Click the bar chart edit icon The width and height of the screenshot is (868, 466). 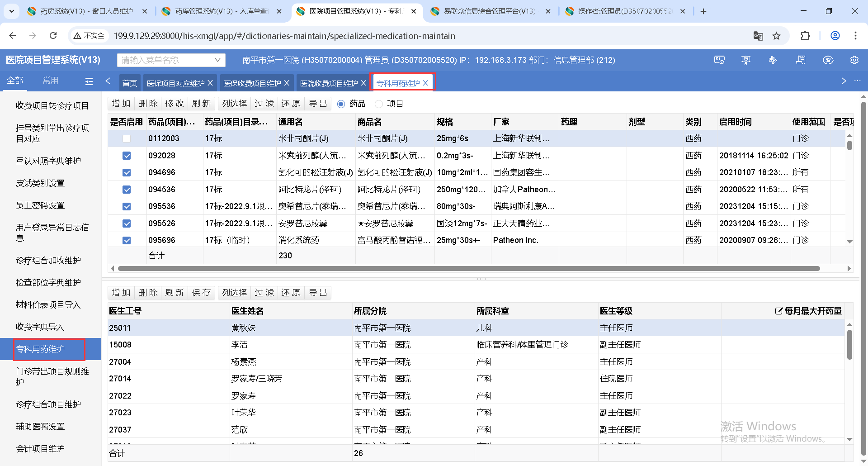click(773, 60)
